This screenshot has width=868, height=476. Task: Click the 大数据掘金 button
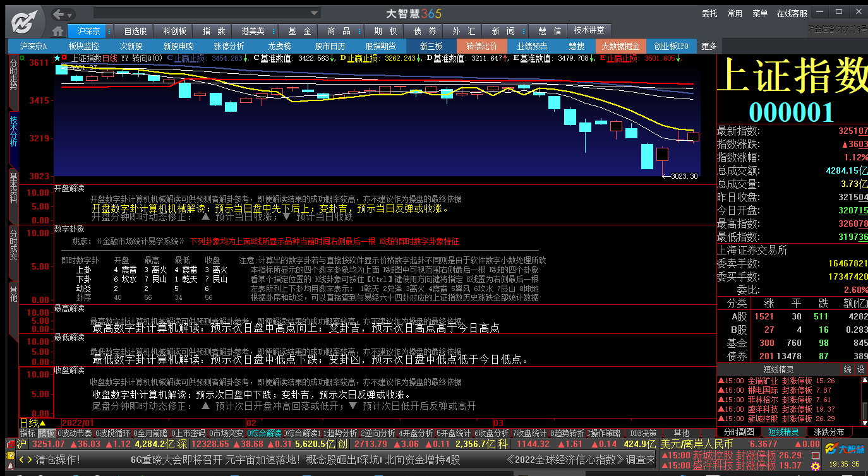(620, 46)
